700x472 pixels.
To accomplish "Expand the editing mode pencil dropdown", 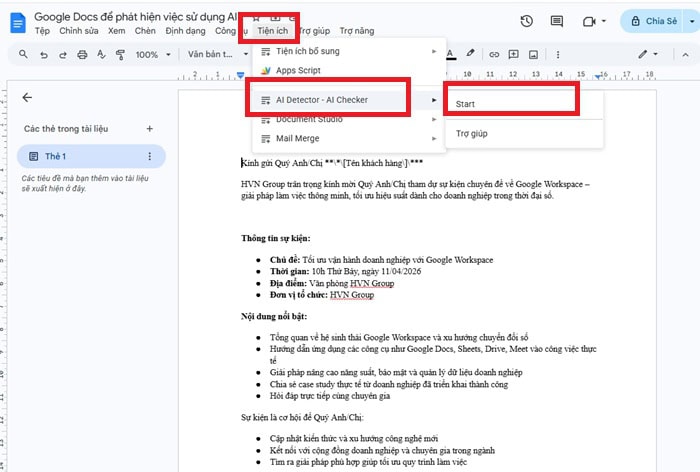I will pyautogui.click(x=654, y=54).
